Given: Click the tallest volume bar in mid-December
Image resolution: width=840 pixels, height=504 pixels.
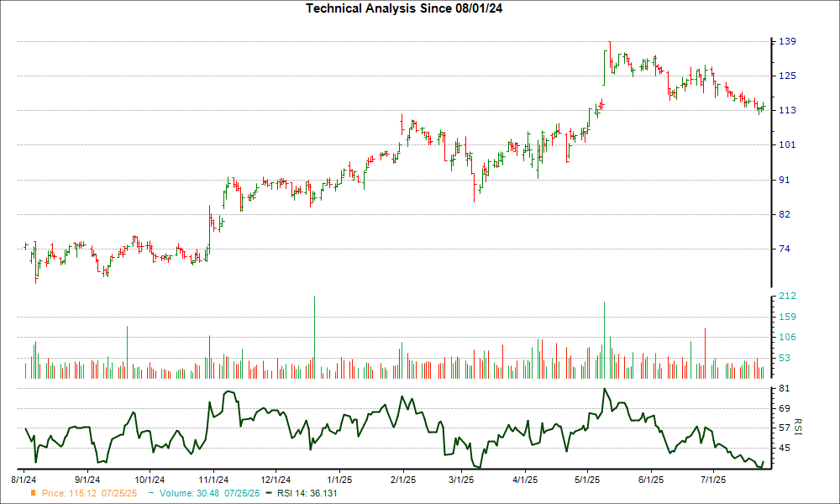Looking at the screenshot, I should [x=314, y=338].
